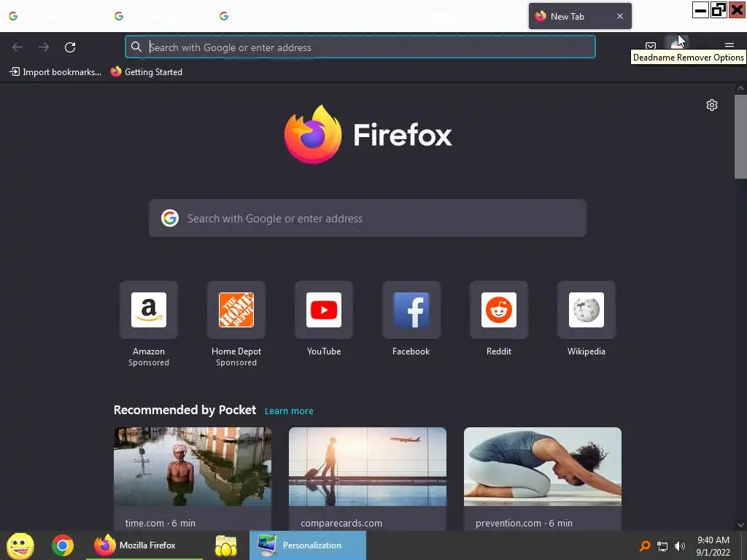The image size is (747, 560).
Task: Launch Chrome from the taskbar
Action: (63, 545)
